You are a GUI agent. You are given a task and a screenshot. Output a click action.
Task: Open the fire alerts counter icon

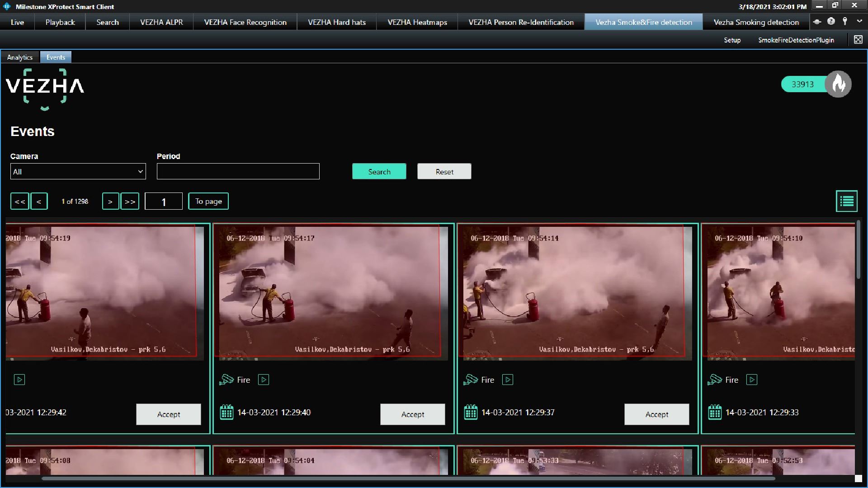[839, 84]
